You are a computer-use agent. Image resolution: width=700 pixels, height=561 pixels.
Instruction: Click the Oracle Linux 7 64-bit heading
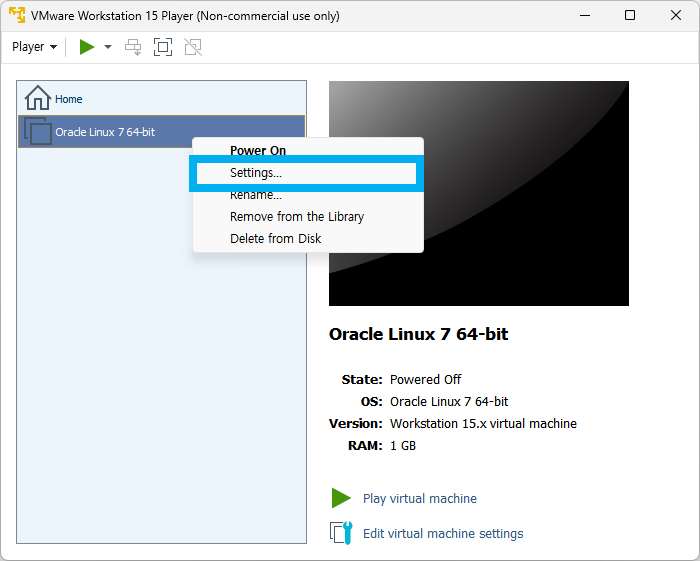[x=418, y=334]
